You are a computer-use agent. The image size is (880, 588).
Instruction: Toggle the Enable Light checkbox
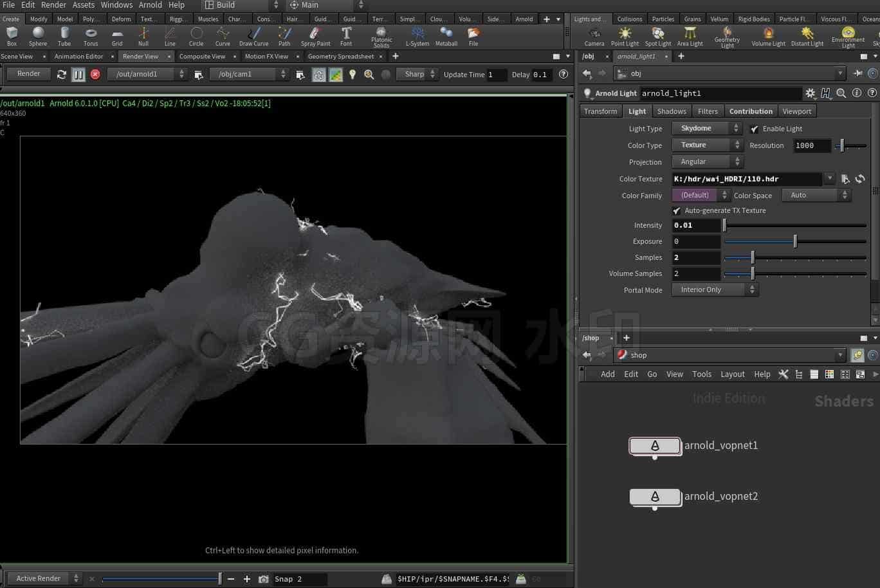click(754, 129)
